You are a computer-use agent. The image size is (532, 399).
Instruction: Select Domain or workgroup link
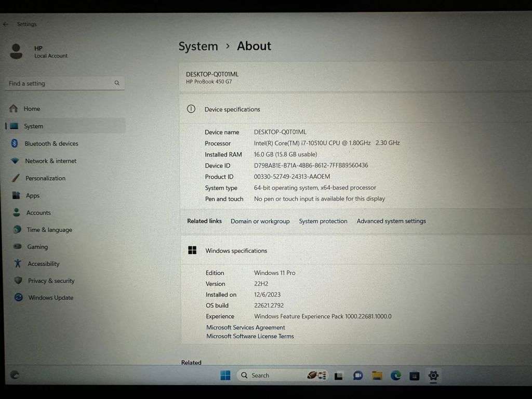tap(260, 221)
